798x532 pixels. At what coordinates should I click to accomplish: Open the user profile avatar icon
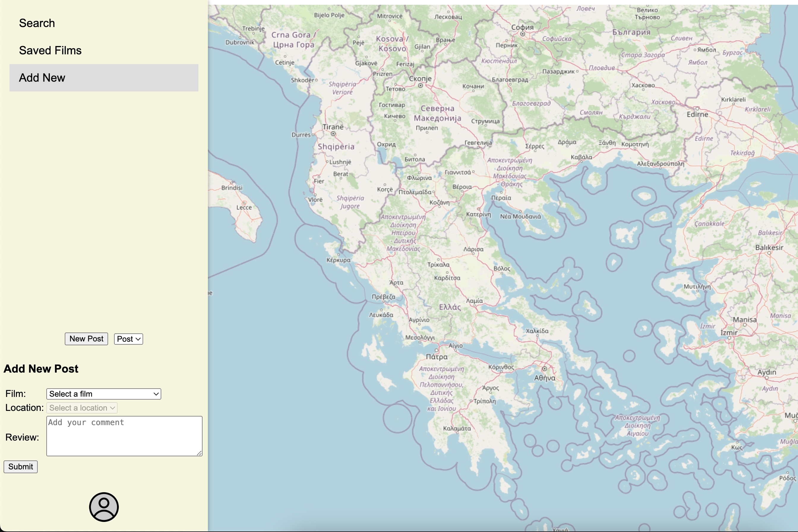tap(104, 507)
